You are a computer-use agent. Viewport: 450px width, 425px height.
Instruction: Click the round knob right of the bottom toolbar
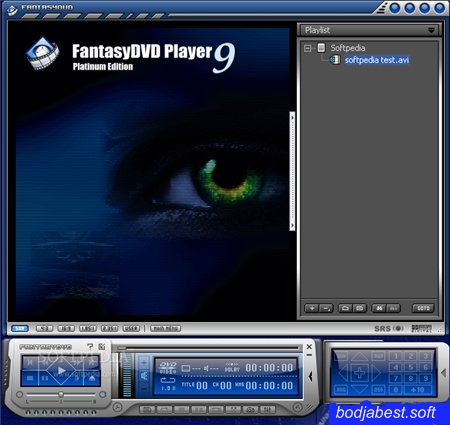[x=298, y=407]
